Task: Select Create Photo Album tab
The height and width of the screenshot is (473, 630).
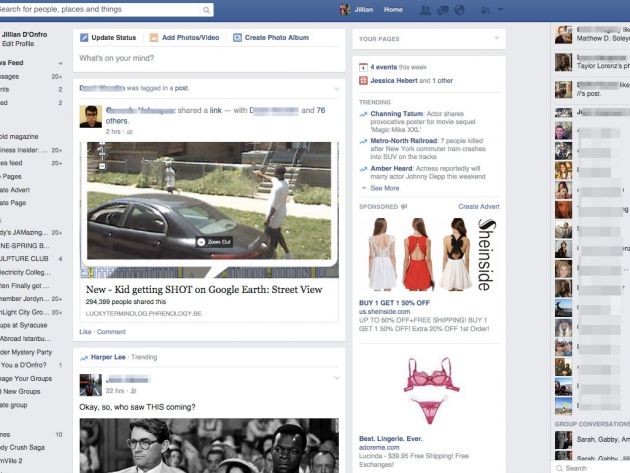Action: pos(277,37)
